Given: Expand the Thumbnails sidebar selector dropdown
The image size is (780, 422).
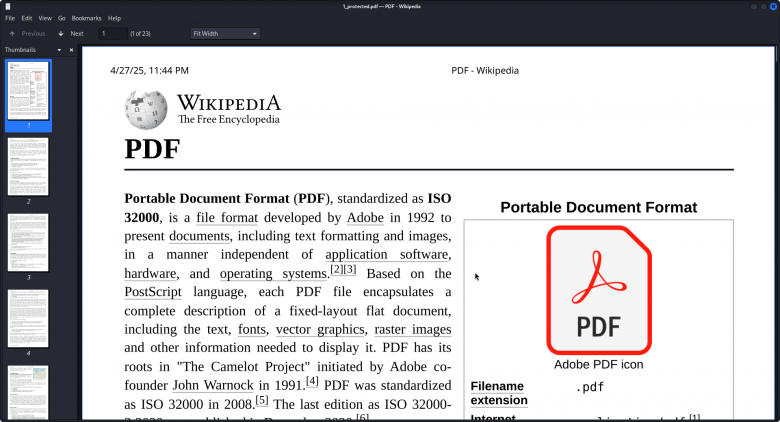Looking at the screenshot, I should (59, 50).
